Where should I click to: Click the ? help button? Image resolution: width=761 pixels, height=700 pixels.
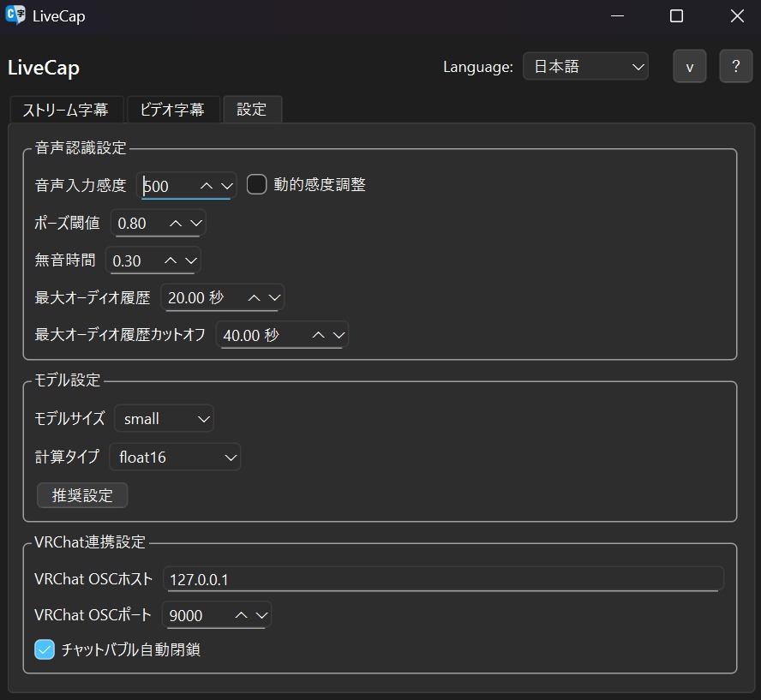[x=735, y=65]
